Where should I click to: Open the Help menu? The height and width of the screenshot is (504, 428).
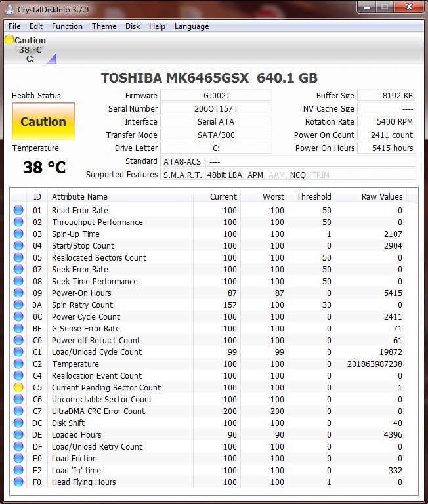[157, 26]
